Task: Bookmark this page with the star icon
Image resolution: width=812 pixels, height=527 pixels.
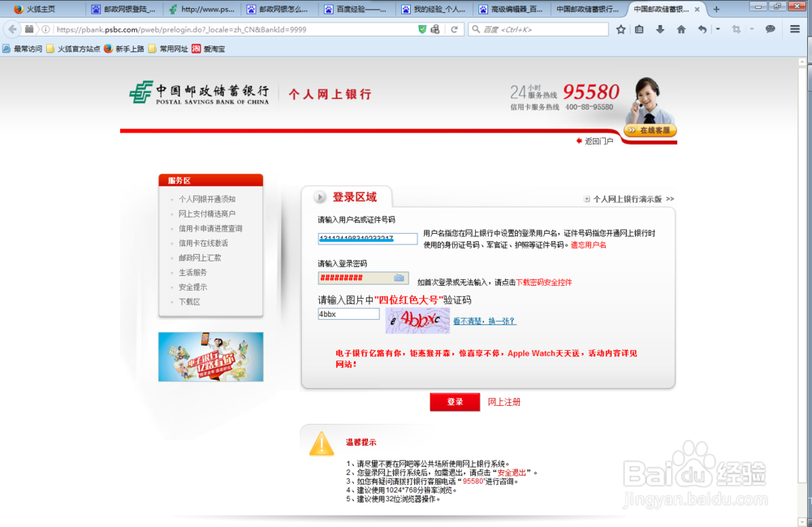Action: (x=621, y=29)
